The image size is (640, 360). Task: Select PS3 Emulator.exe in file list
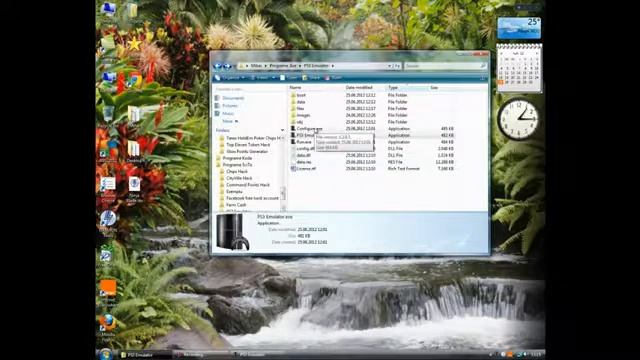click(x=304, y=135)
